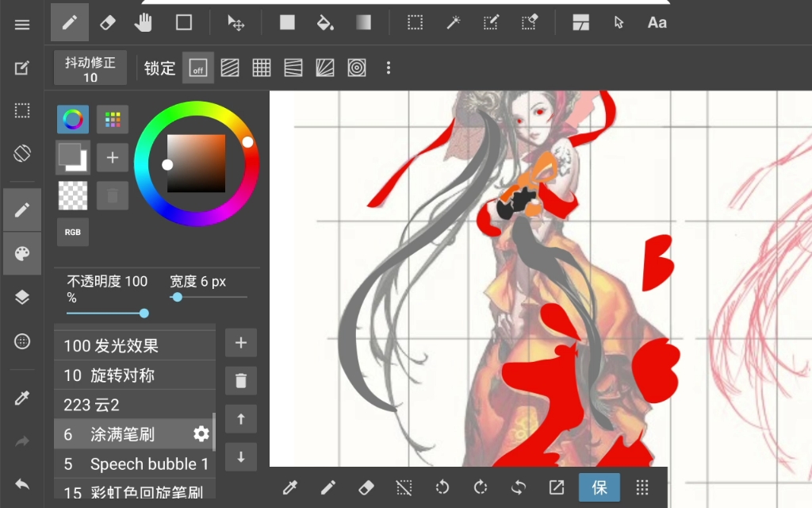Open the dots grid menu in bottom toolbar
Viewport: 812px width, 508px height.
click(x=642, y=487)
